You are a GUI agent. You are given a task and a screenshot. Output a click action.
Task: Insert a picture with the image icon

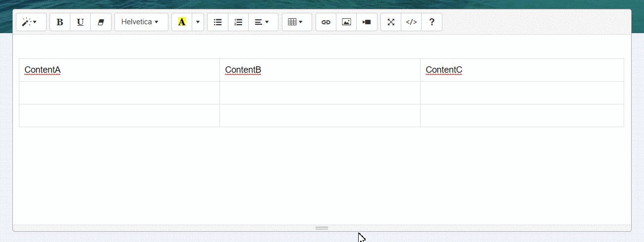tap(346, 22)
